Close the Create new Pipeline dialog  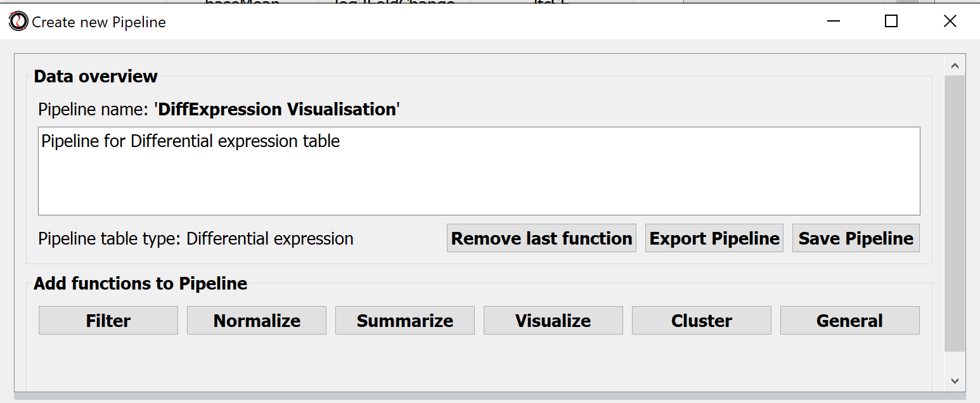[x=950, y=22]
